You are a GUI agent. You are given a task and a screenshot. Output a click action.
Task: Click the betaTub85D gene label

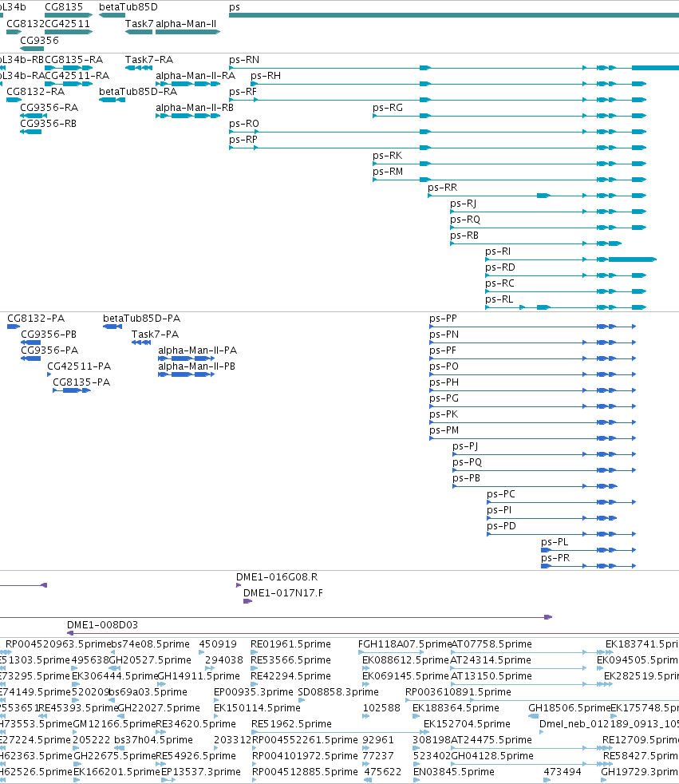pyautogui.click(x=128, y=7)
